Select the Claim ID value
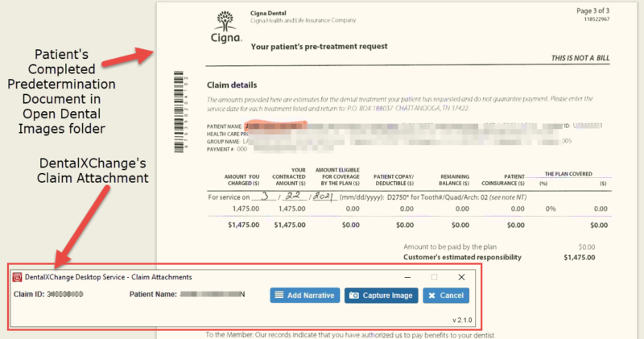This screenshot has height=339, width=644. pos(64,296)
